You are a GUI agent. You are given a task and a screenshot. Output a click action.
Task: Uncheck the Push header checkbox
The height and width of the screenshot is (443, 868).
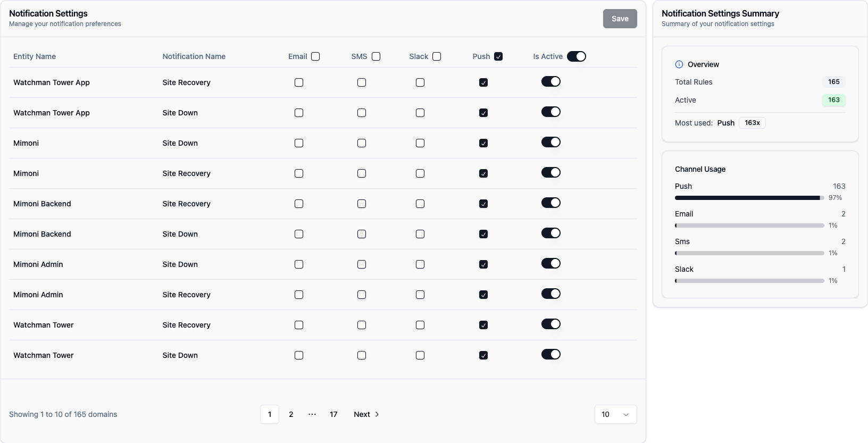(498, 56)
